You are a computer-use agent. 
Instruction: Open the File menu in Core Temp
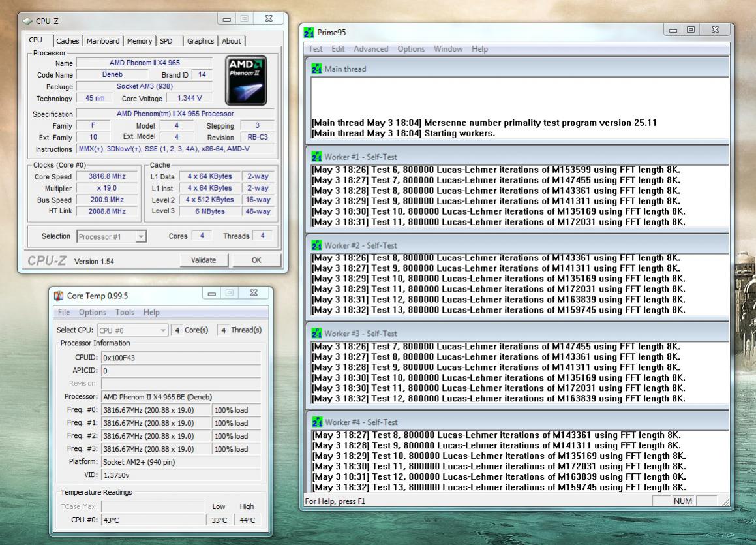point(64,312)
